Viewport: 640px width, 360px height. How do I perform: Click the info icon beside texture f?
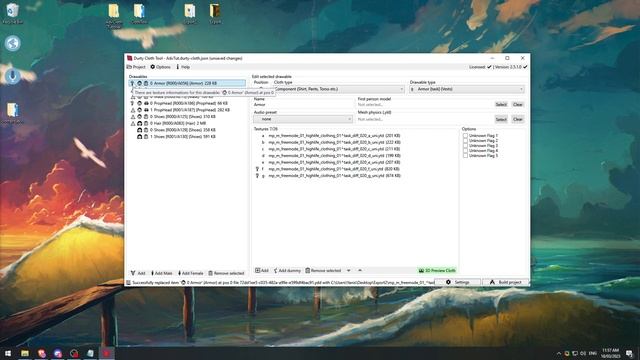[x=257, y=169]
